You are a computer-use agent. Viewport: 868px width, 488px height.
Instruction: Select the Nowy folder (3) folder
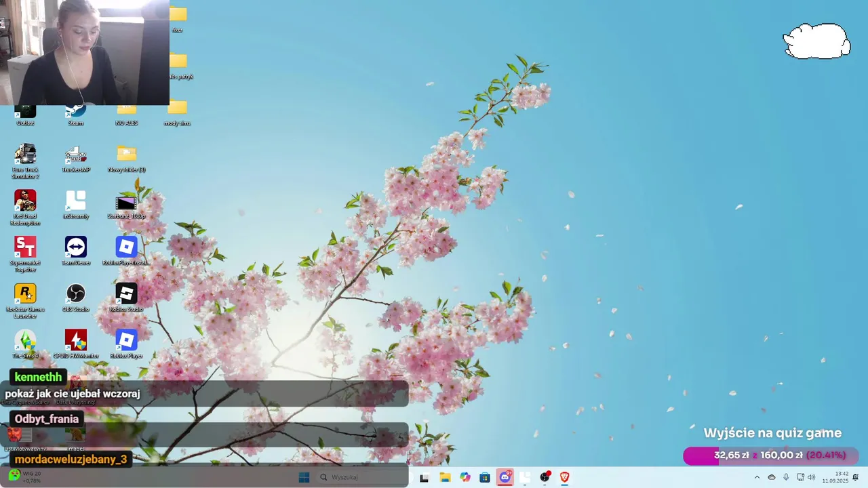coord(126,159)
